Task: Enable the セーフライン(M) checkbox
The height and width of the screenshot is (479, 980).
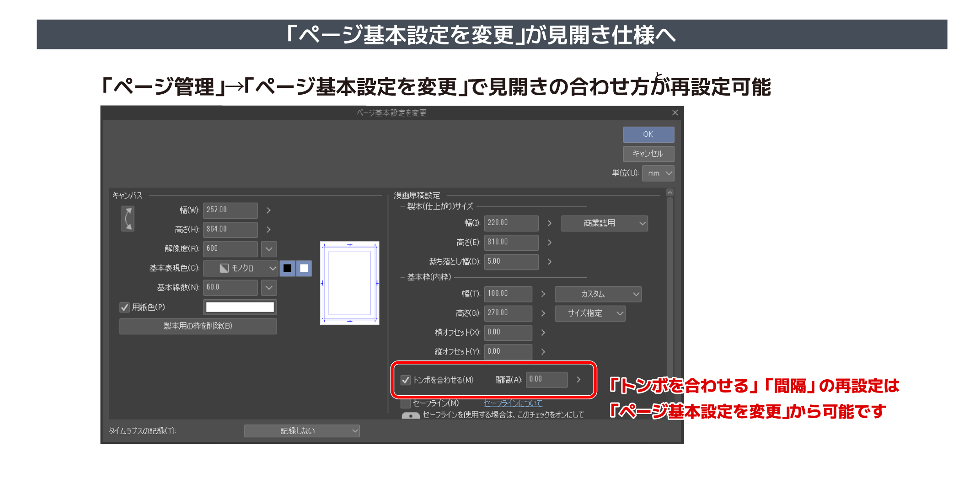Action: (x=406, y=403)
